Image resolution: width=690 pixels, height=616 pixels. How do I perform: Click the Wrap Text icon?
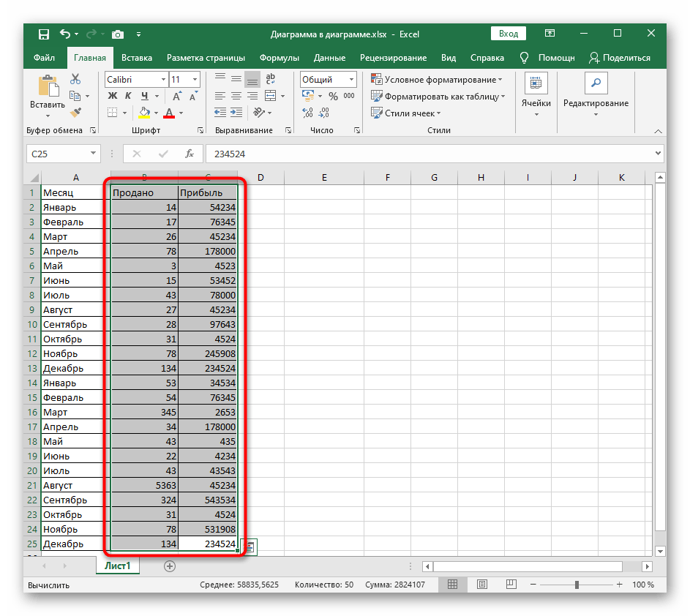[270, 79]
